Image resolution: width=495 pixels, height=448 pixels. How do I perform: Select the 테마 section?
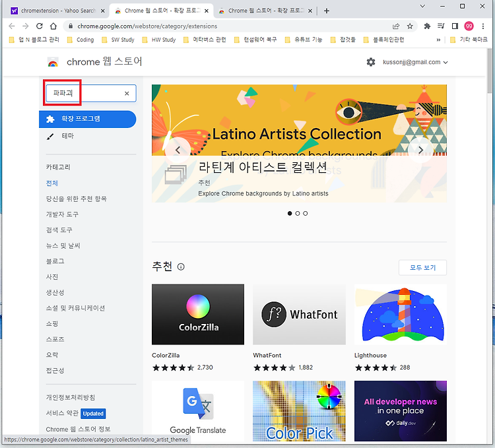(x=67, y=136)
